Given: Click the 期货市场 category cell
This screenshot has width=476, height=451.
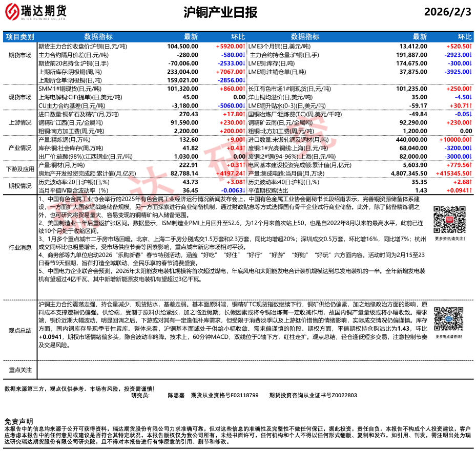Looking at the screenshot, I should point(20,55).
